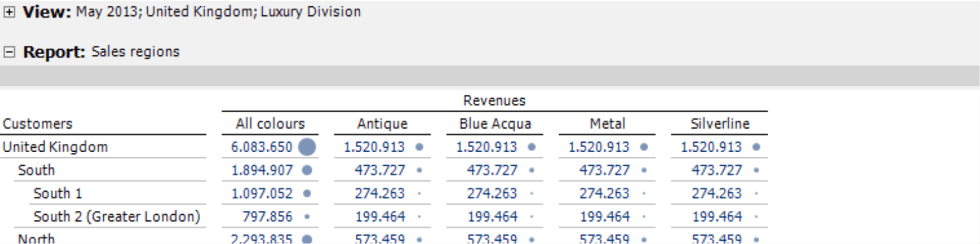Click the Blue Acqua bubble in United Kingdom row
Screen dimensions: 980x244
pos(532,147)
